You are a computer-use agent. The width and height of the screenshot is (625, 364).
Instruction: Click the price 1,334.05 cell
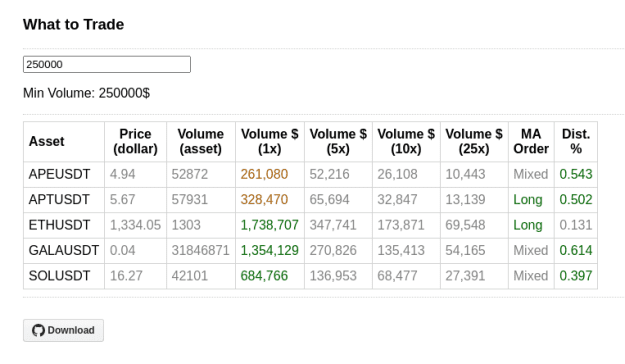click(136, 225)
